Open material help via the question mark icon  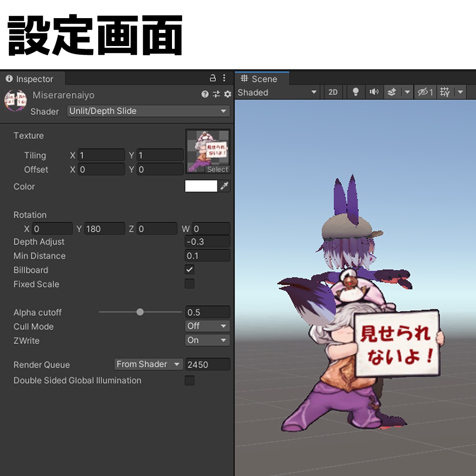point(205,94)
